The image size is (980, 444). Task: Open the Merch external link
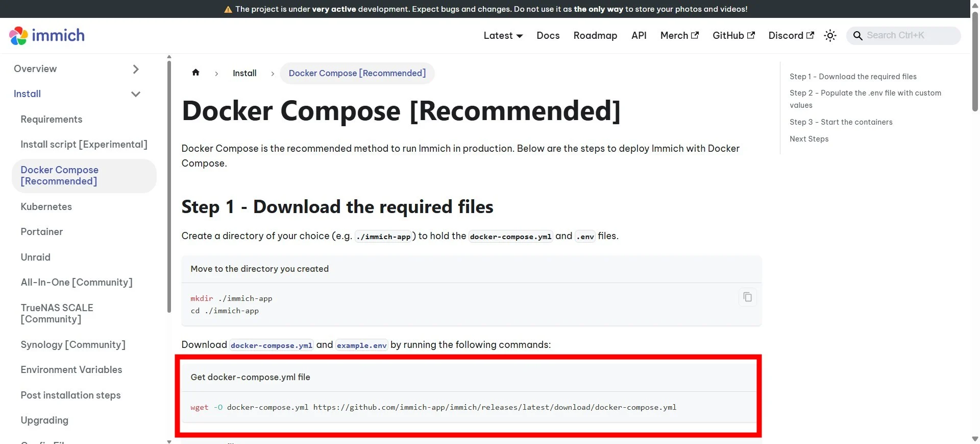click(679, 35)
